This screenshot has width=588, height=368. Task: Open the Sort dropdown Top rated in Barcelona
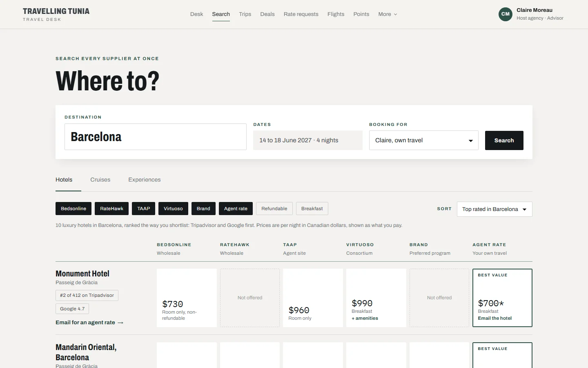[x=494, y=209]
